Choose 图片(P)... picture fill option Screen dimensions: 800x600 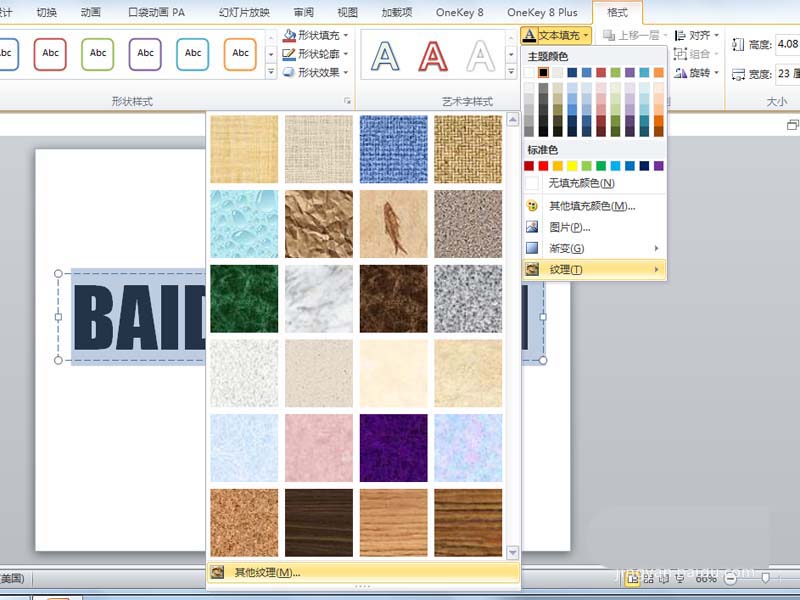(594, 227)
